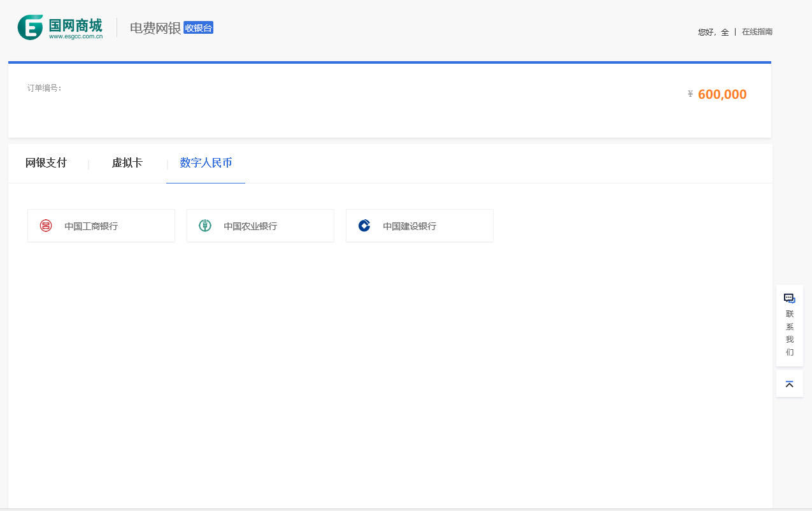Click the www.esgcc.com.cn address under the logo
The width and height of the screenshot is (812, 511).
click(x=76, y=37)
